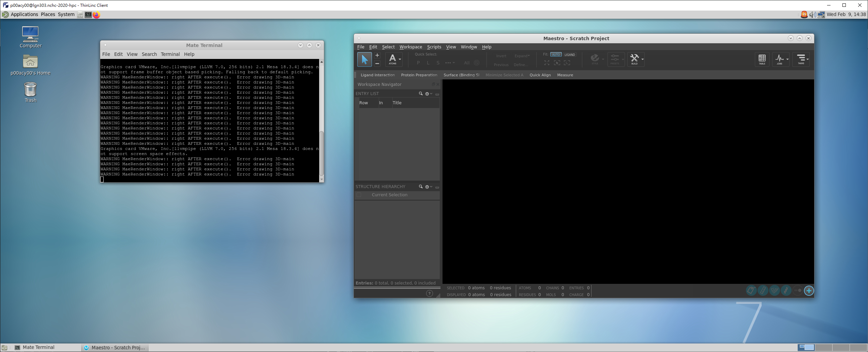
Task: Open Maestro Workspace menu
Action: coord(410,47)
